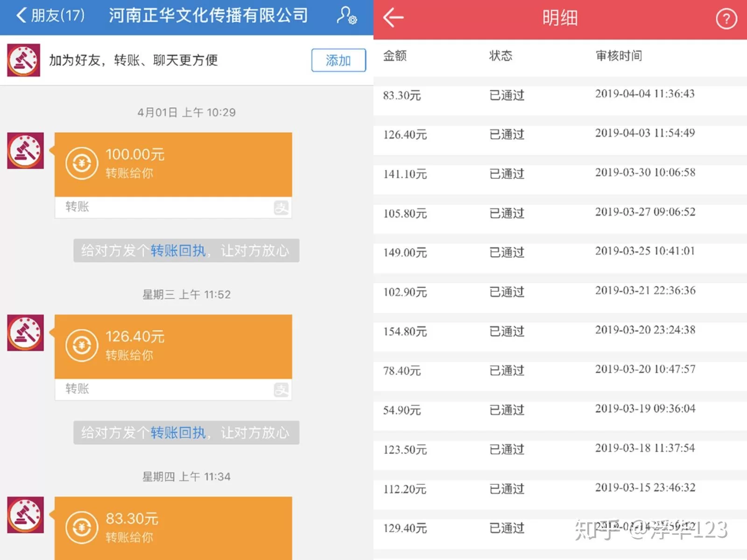Tap sender avatar beside the 100.00元 transfer
The width and height of the screenshot is (747, 560).
(26, 151)
